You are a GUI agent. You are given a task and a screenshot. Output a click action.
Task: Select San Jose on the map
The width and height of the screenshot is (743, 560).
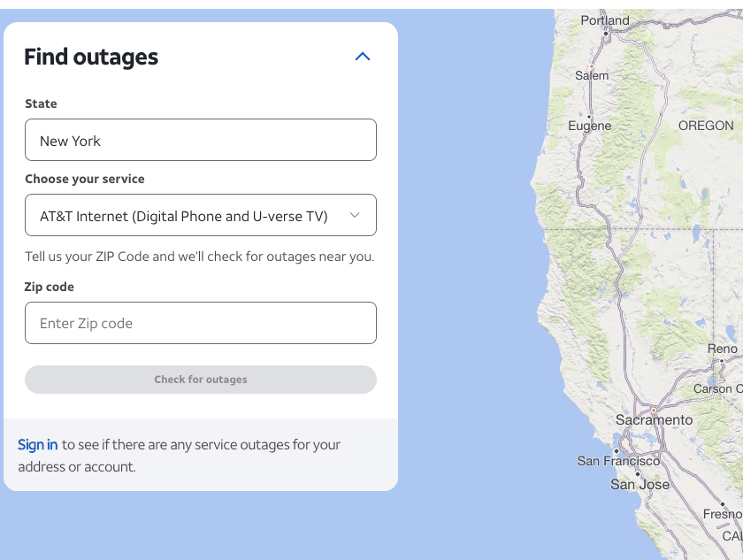click(637, 474)
